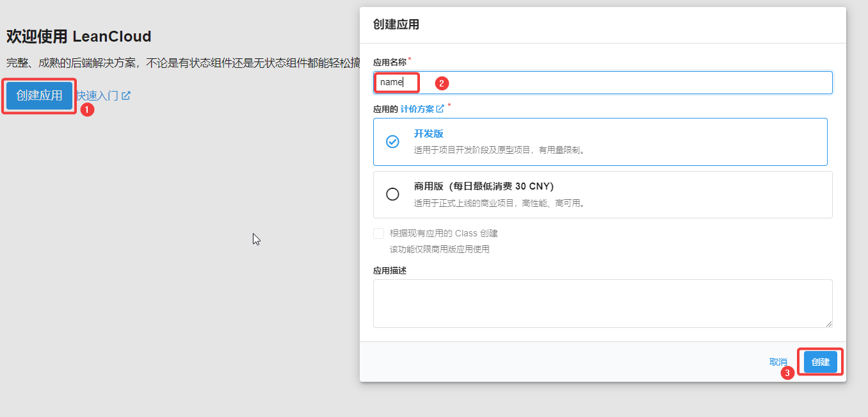868x417 pixels.
Task: Click the red number 3 badge
Action: [x=787, y=373]
